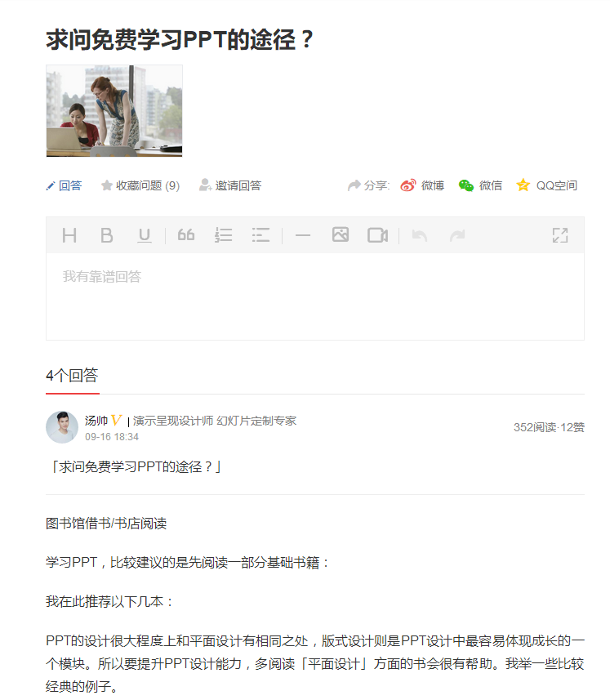Toggle 收藏问题 (9) star favorite
Screen dimensions: 610x700
pos(140,185)
